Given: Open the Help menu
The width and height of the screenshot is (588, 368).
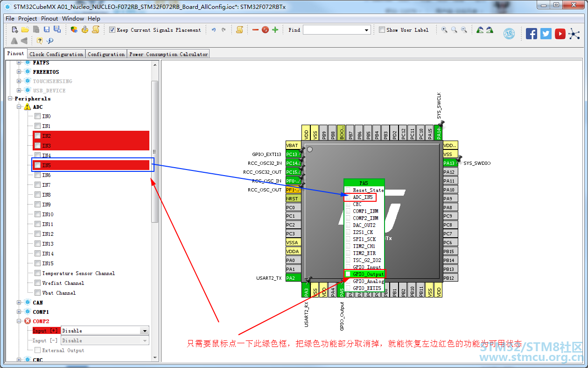Looking at the screenshot, I should tap(94, 19).
